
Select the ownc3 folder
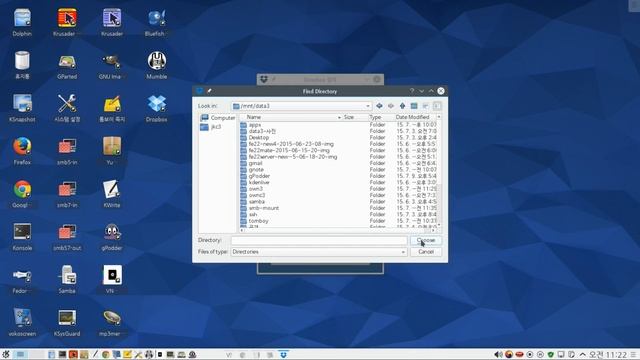[x=253, y=195]
